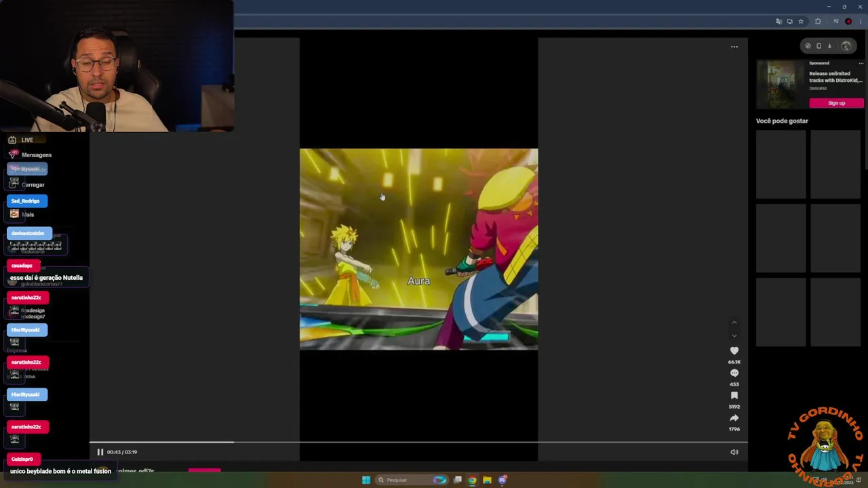
Task: Open Task View on the taskbar
Action: [458, 480]
